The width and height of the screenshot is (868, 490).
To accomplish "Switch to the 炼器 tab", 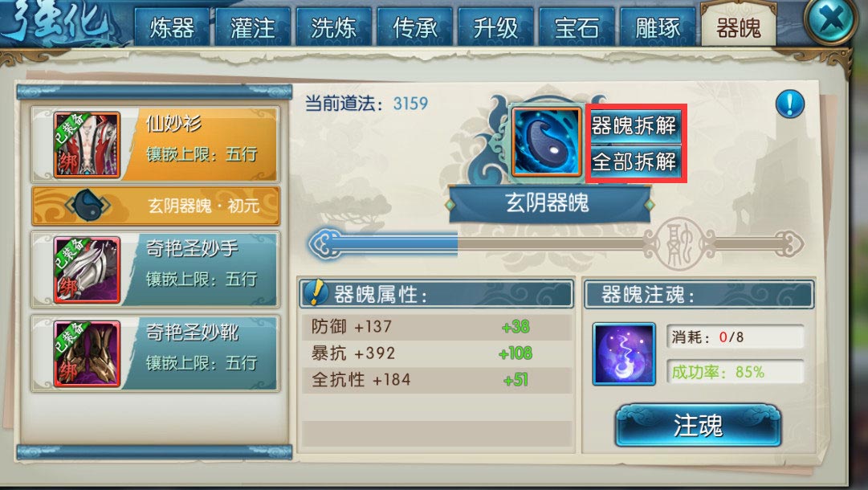I will [172, 27].
